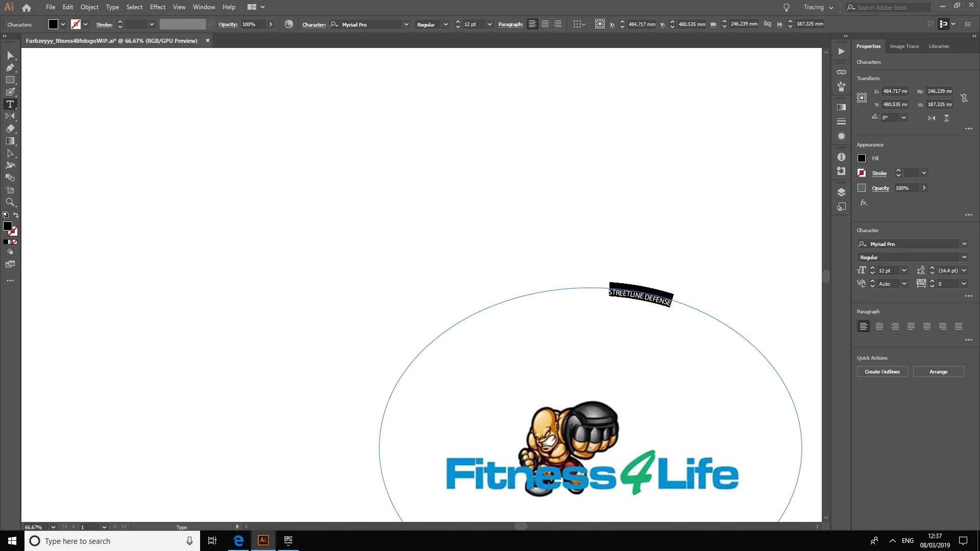
Task: Click the fx effects icon in Appearance
Action: [864, 203]
